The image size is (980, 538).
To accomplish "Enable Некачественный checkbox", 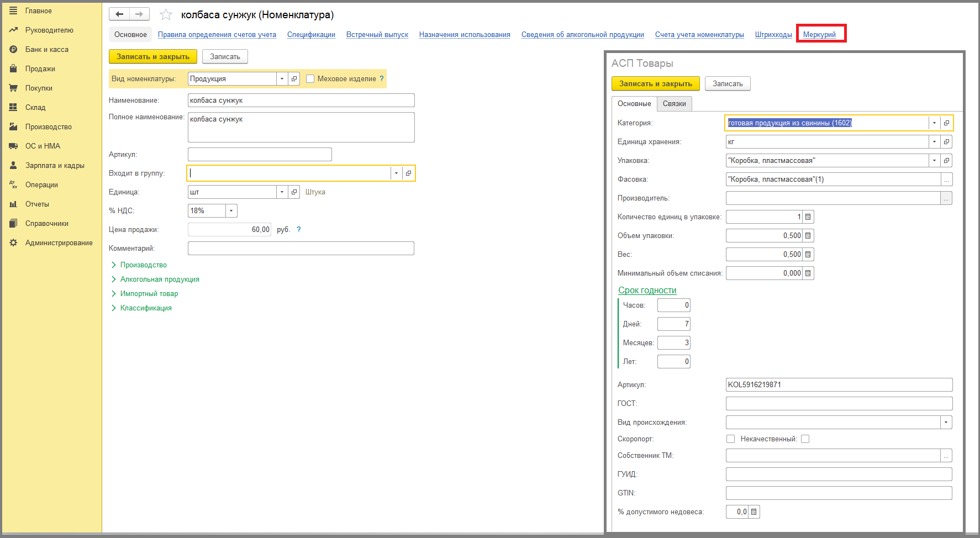I will coord(805,439).
